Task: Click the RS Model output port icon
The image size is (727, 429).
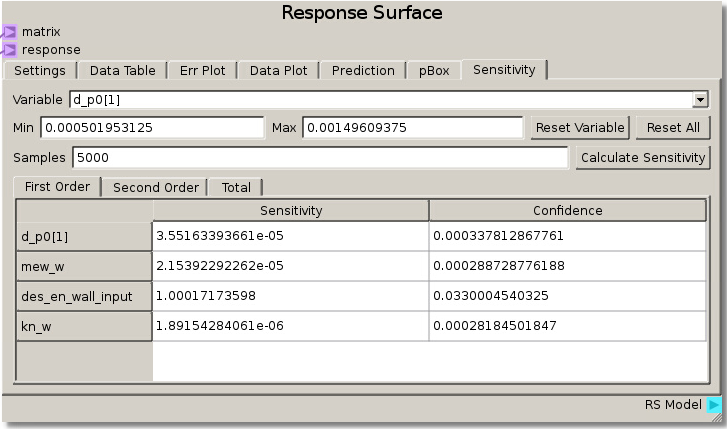Action: pyautogui.click(x=714, y=405)
